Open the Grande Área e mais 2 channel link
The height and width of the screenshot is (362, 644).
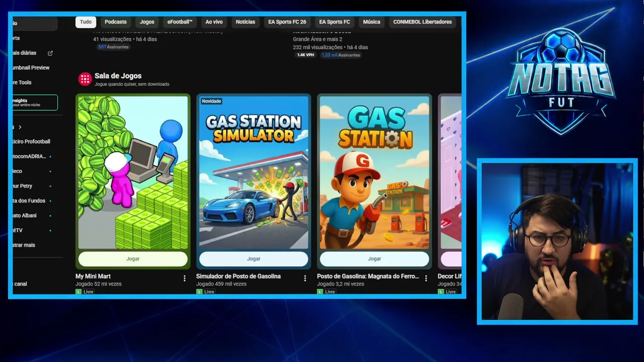[317, 39]
